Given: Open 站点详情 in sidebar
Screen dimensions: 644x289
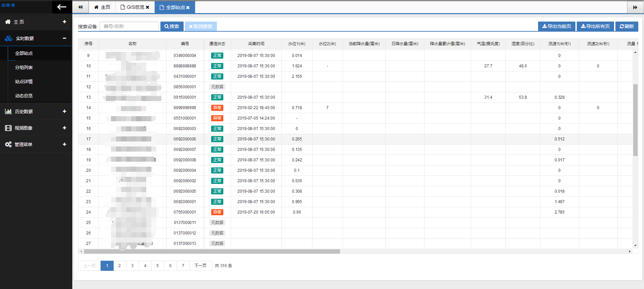Looking at the screenshot, I should 24,82.
